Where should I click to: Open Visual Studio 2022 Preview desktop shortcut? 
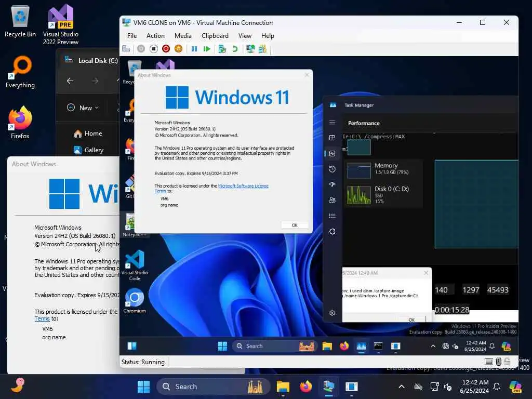61,24
